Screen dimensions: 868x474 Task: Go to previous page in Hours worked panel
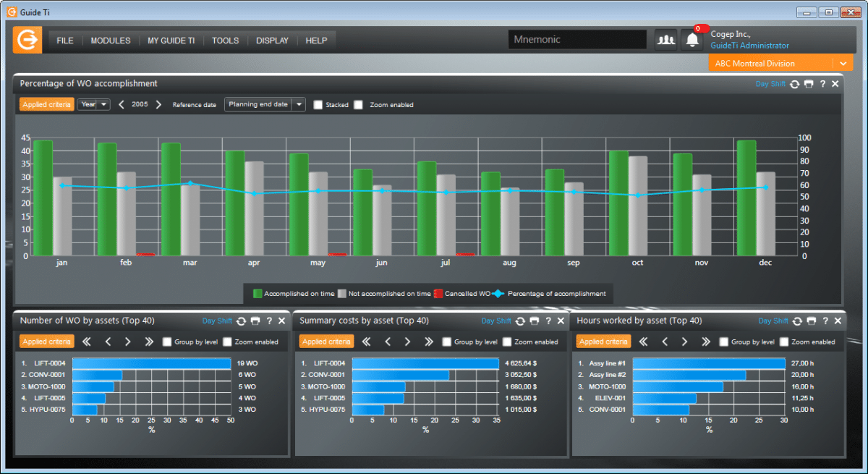pos(665,342)
